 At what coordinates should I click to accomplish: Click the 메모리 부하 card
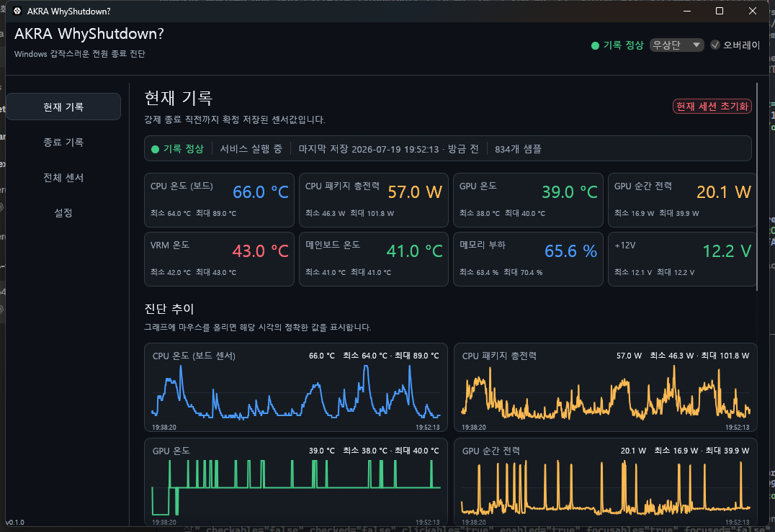(528, 259)
